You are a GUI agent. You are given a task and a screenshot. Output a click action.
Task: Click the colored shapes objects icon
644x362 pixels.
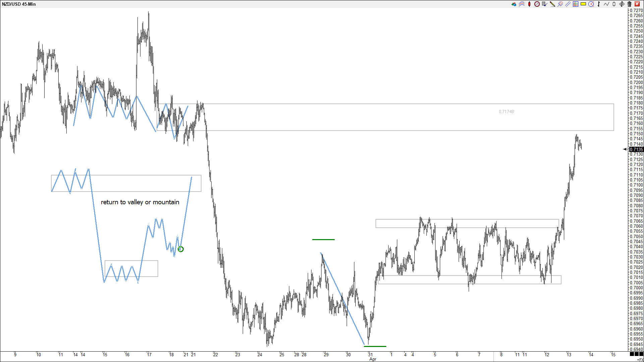coord(514,4)
